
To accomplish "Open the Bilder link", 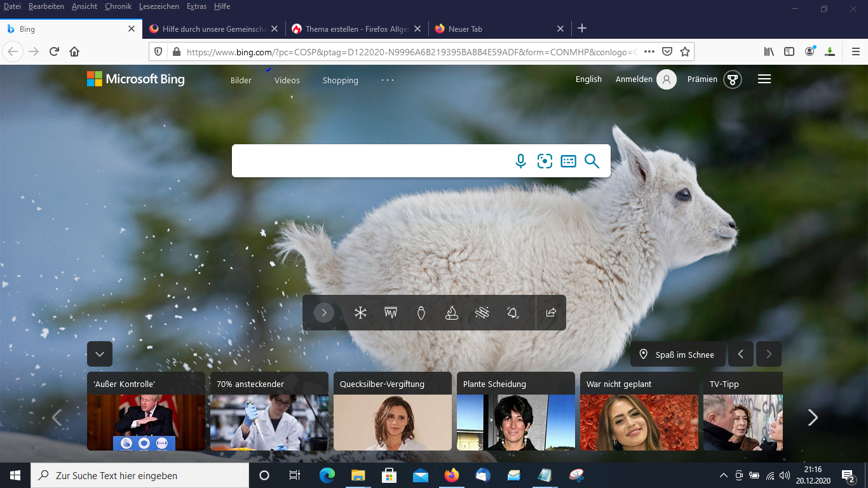I will pos(241,81).
